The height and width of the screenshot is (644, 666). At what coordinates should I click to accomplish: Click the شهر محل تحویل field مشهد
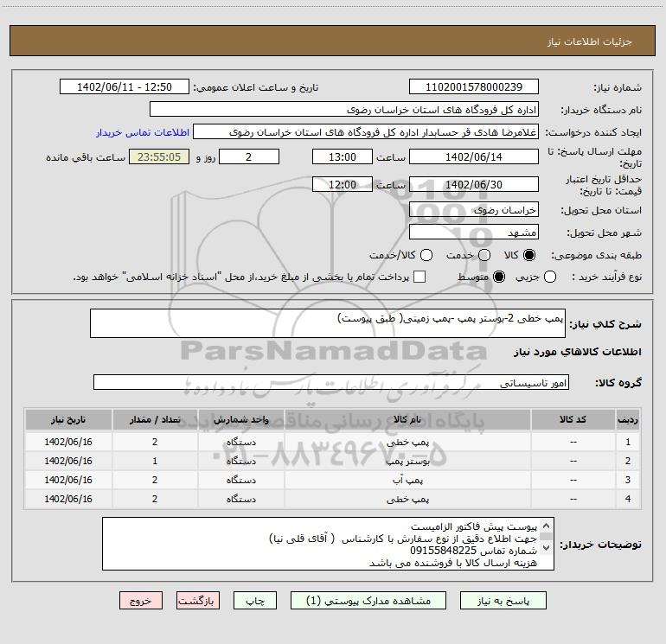click(x=474, y=232)
